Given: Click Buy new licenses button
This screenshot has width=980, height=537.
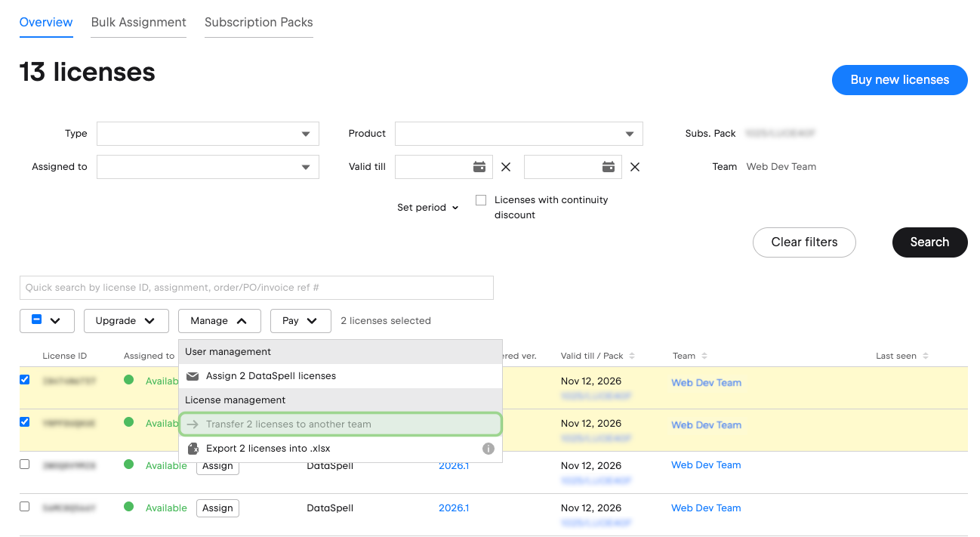Looking at the screenshot, I should click(x=900, y=79).
